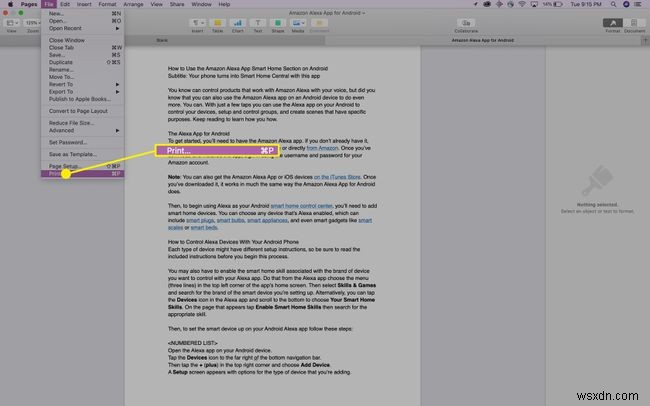Choose Move To… from File menu
650x406 pixels.
82,77
